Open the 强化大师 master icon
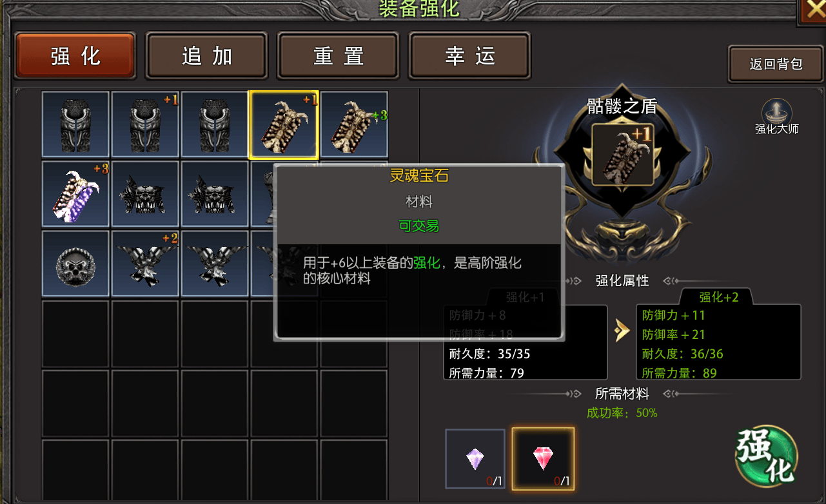The height and width of the screenshot is (504, 826). pos(777,116)
